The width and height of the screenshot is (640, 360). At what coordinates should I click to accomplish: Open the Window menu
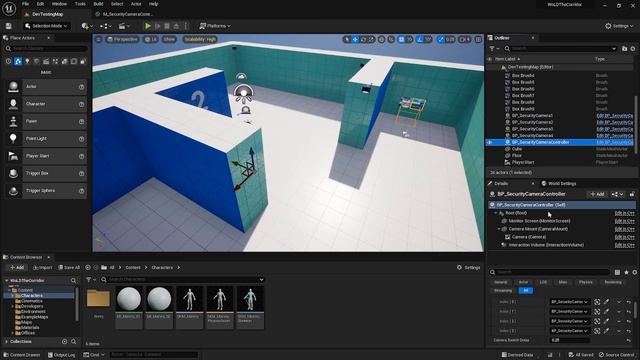point(60,4)
